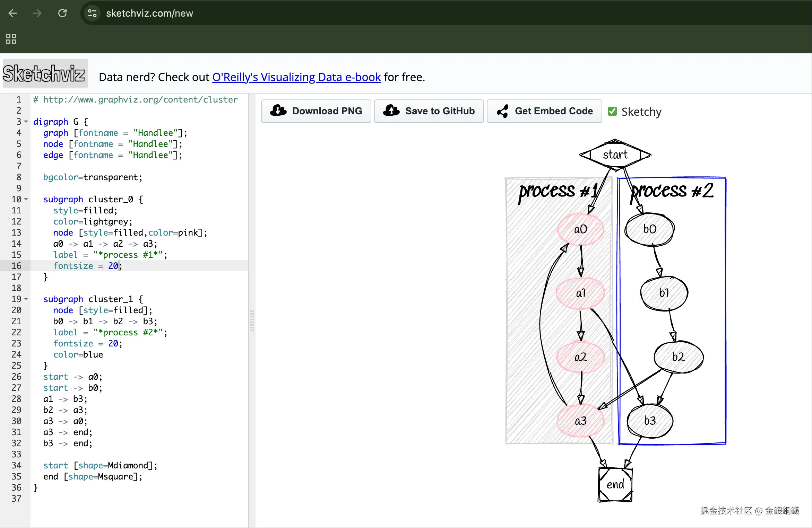Image resolution: width=812 pixels, height=528 pixels.
Task: Click line number 37 in gutter
Action: pos(16,499)
